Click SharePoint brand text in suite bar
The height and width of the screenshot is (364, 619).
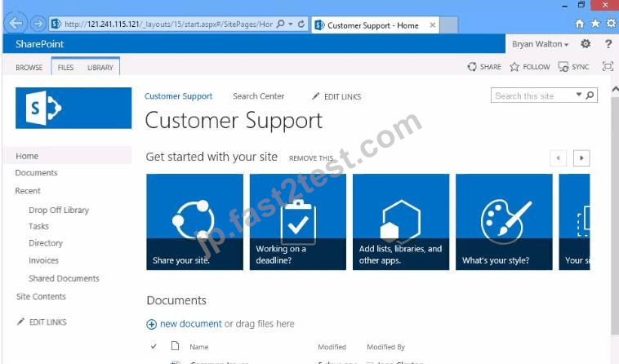pyautogui.click(x=39, y=44)
